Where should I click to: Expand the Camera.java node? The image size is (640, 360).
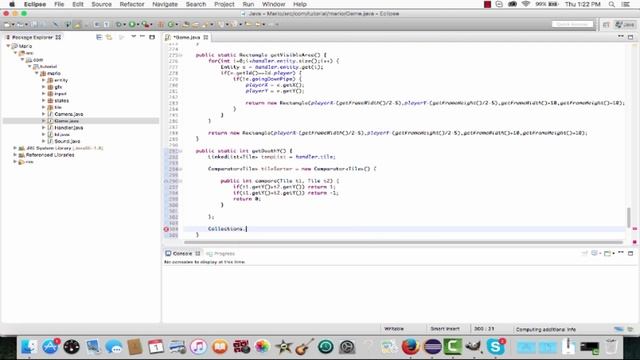43,114
